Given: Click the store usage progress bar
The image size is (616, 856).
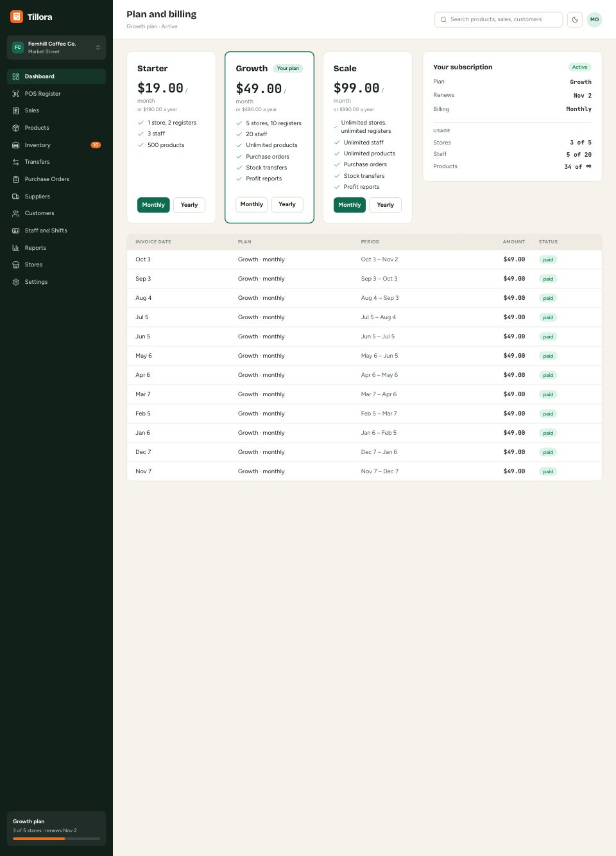Looking at the screenshot, I should 56,839.
